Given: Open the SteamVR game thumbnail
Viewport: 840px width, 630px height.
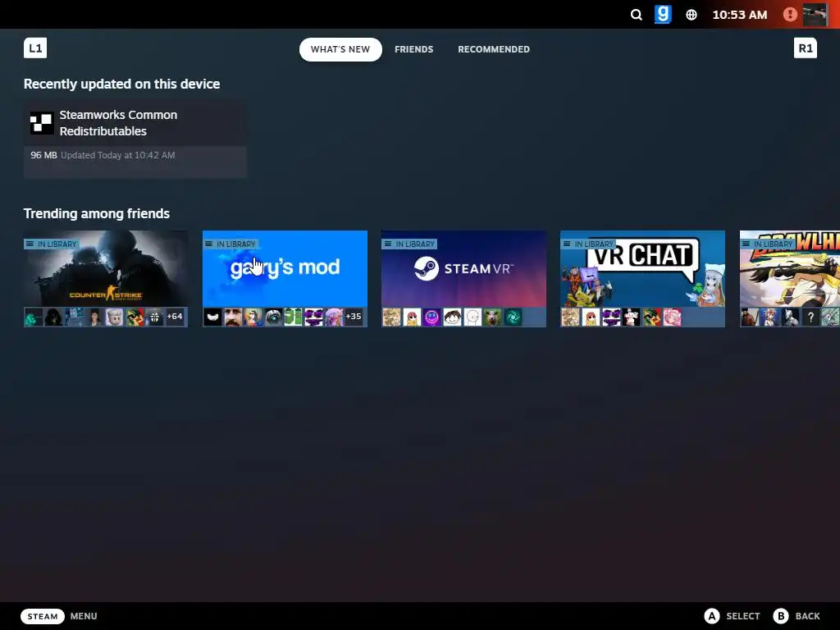Looking at the screenshot, I should (464, 268).
